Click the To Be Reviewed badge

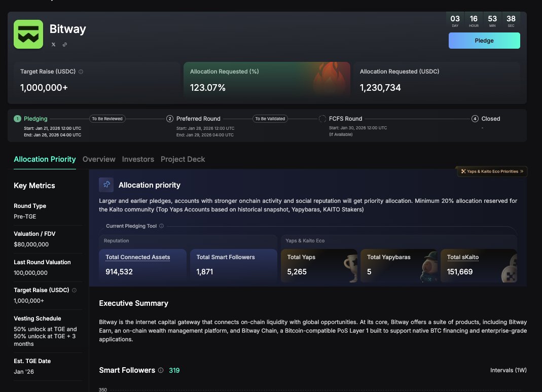[107, 119]
